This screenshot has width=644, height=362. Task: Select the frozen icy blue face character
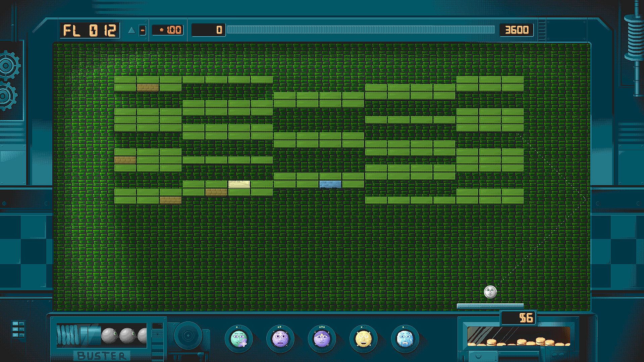(405, 339)
